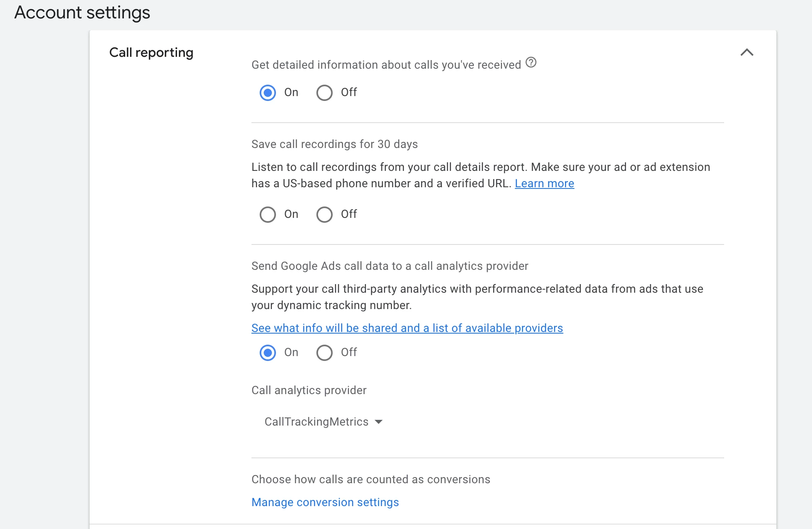Click the Call reporting section heading

[x=151, y=53]
